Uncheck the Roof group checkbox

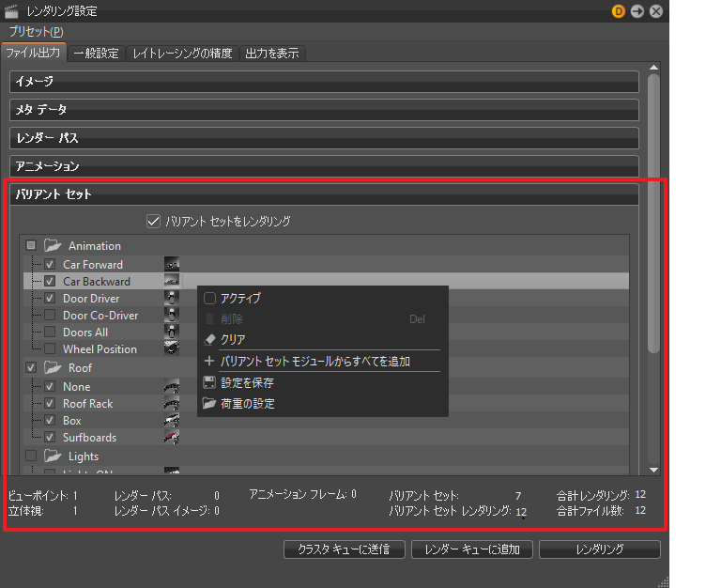point(31,367)
